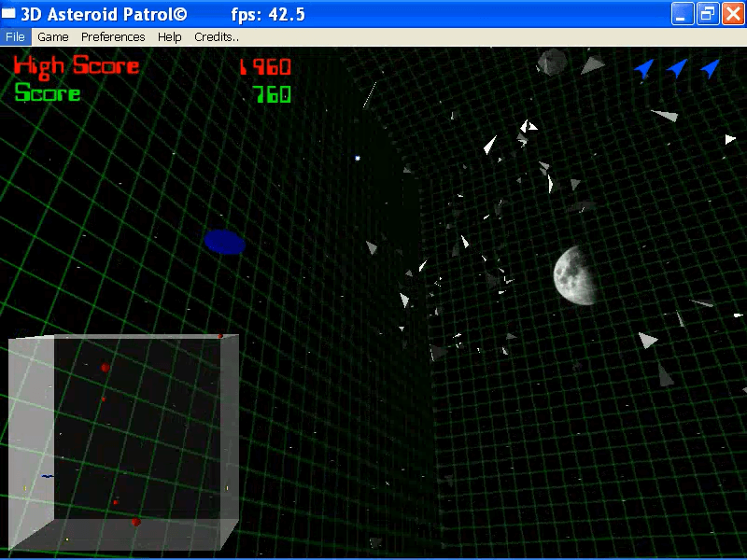Minimize the 3D Asteroid Patrol window
Image resolution: width=747 pixels, height=560 pixels.
[x=683, y=13]
